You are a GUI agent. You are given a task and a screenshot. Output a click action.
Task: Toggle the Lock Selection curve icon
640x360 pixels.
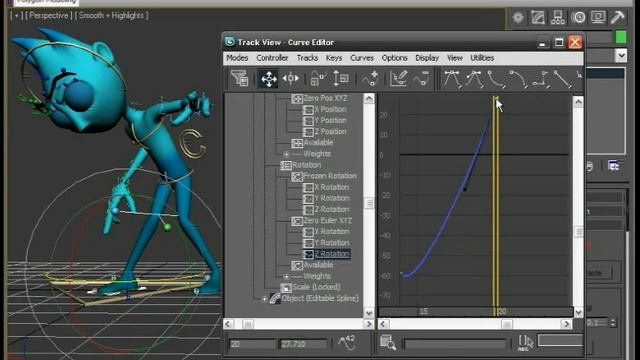coord(318,78)
